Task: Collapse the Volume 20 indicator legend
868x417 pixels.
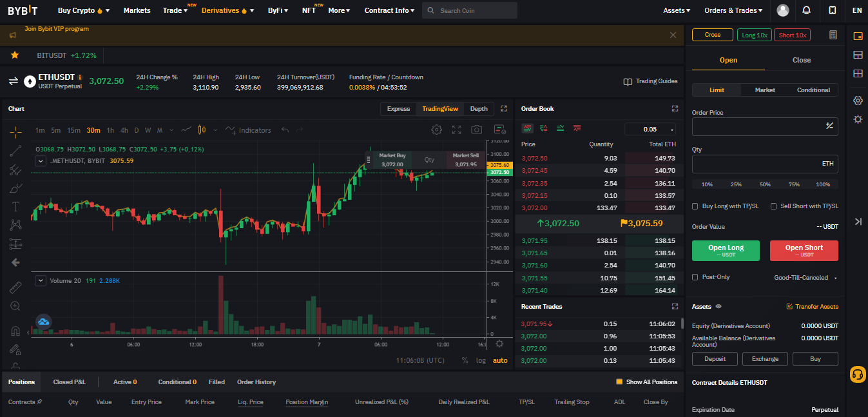Action: click(x=41, y=280)
